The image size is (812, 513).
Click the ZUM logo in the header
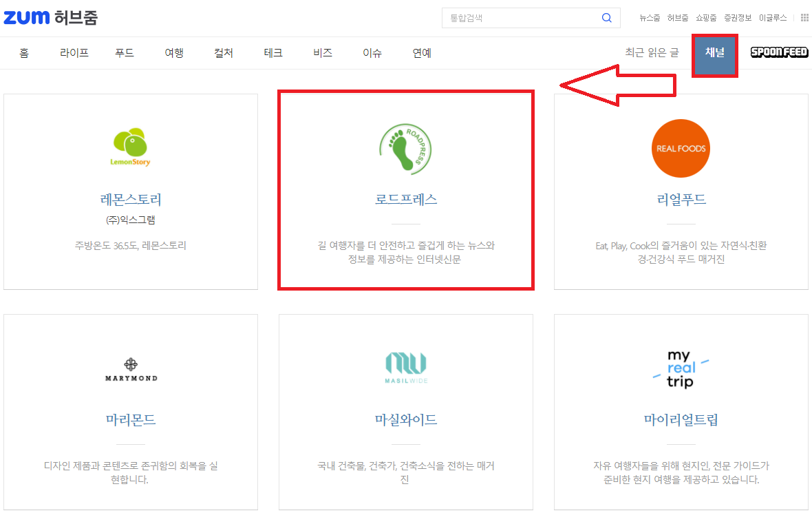(26, 18)
